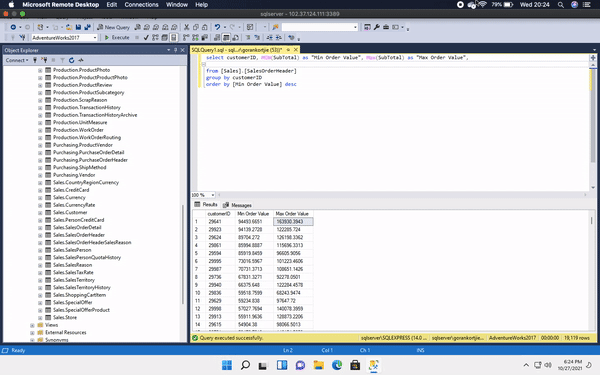Screen dimensions: 600x375
Task: Click the query editor vertical scrollbar
Action: 593,115
